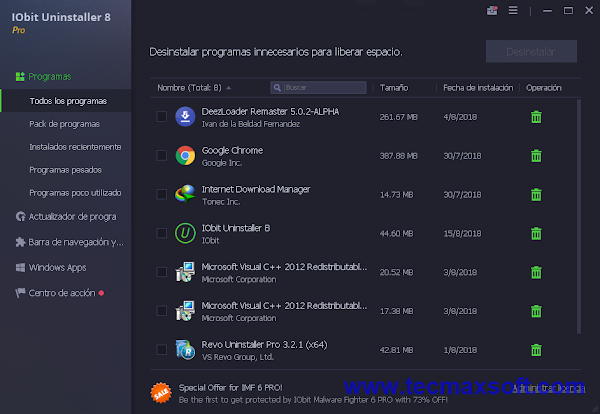Click the program list scrollbar
Image resolution: width=600 pixels, height=414 pixels.
579,216
